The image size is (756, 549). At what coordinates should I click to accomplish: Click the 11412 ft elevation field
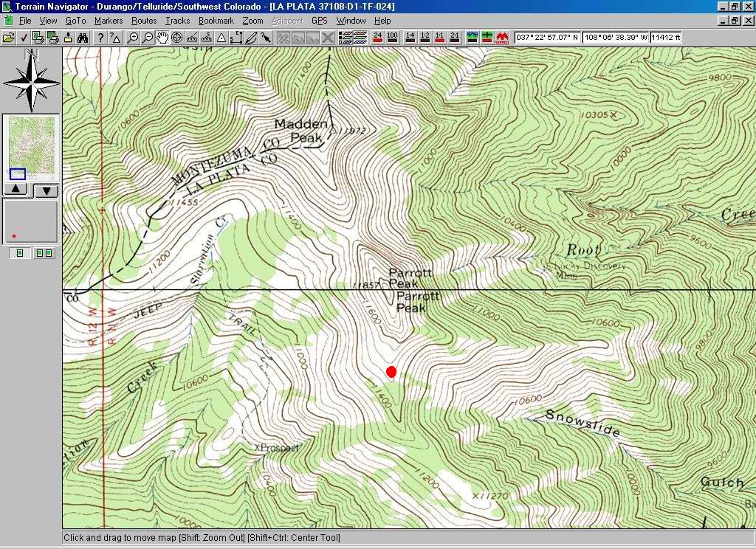click(666, 37)
